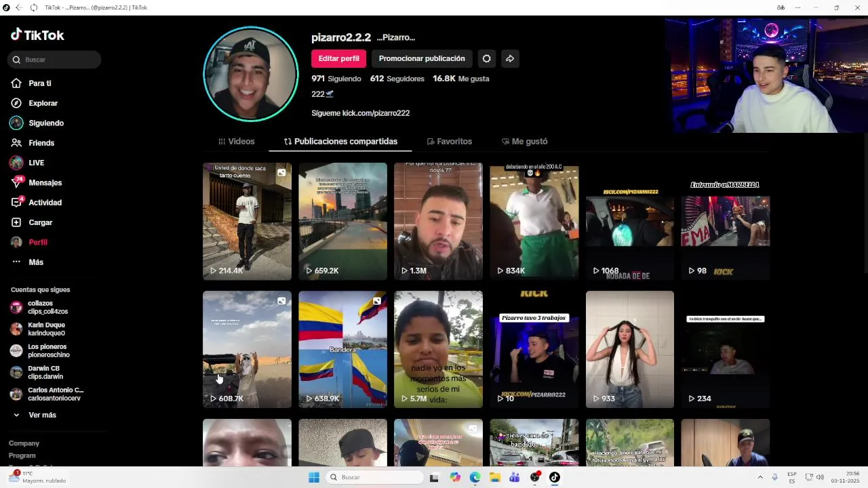The image size is (868, 488).
Task: Open the Entrando a Marbella video
Action: click(x=726, y=221)
